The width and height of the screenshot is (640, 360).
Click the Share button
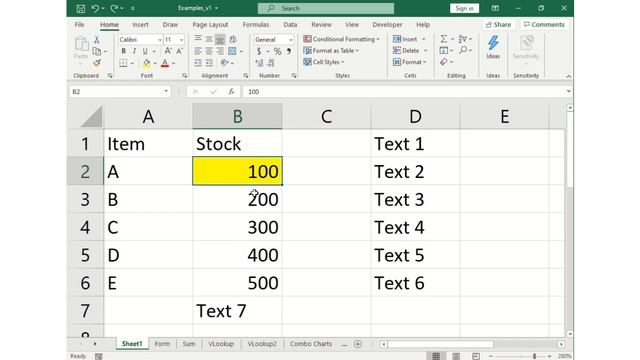point(498,24)
